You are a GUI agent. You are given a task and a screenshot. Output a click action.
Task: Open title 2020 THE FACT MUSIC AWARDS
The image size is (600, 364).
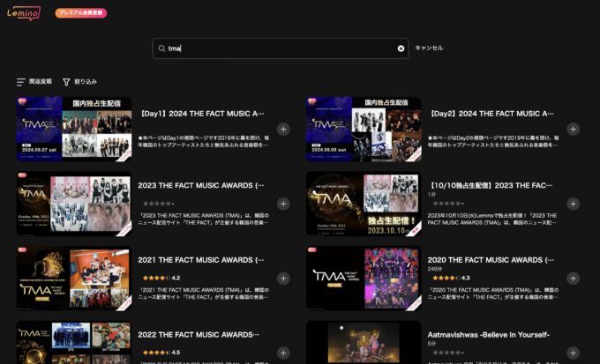click(491, 260)
